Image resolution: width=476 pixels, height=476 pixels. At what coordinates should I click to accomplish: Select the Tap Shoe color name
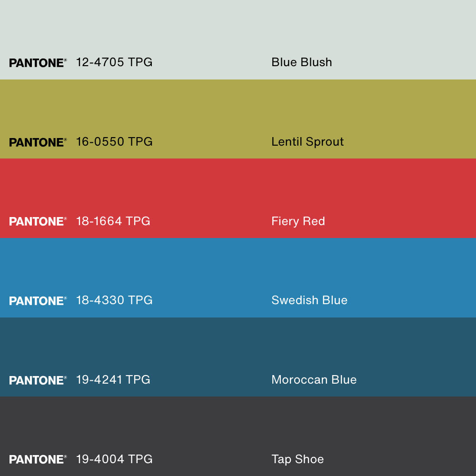(x=297, y=459)
